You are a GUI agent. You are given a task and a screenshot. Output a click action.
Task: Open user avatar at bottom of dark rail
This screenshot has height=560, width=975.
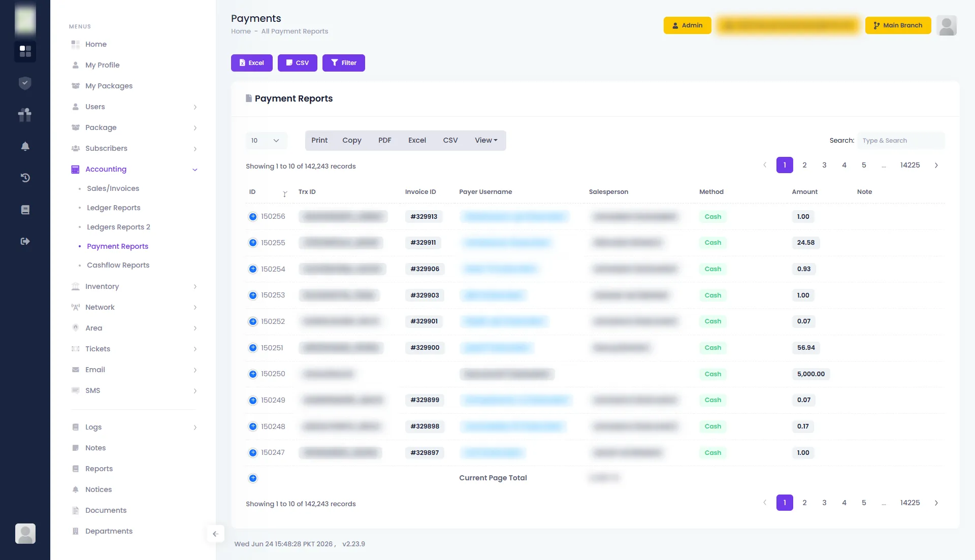point(25,534)
